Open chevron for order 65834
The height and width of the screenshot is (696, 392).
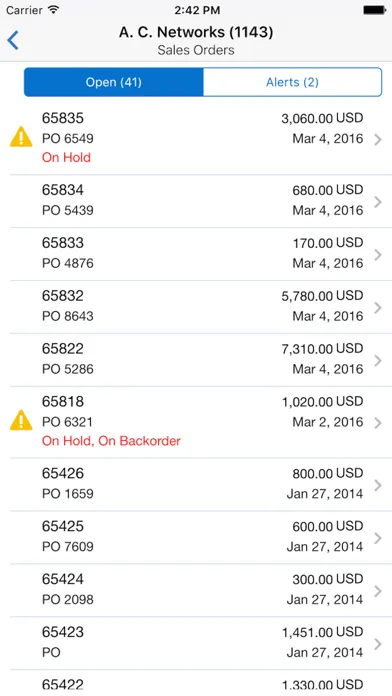pos(378,202)
